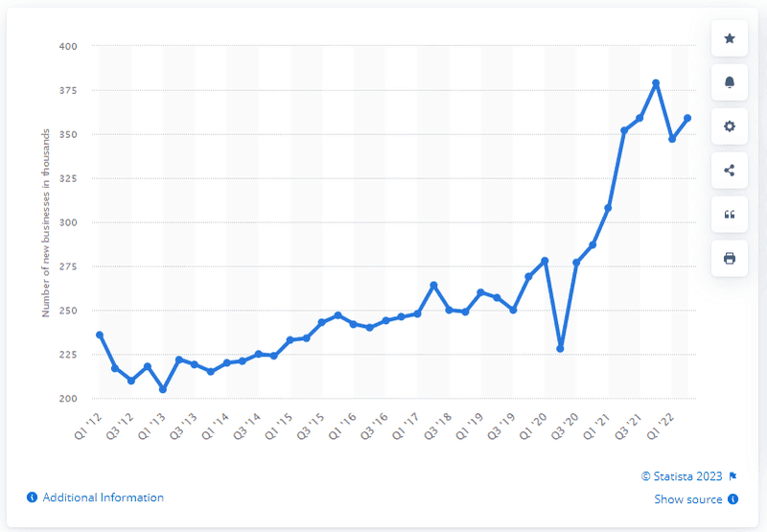This screenshot has height=532, width=767.
Task: Select the last data point on the line
Action: (x=687, y=118)
